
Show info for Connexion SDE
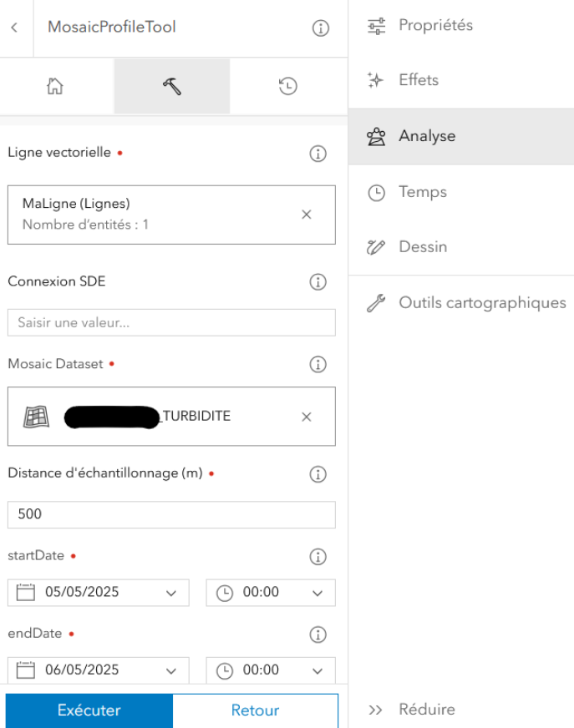coord(317,282)
